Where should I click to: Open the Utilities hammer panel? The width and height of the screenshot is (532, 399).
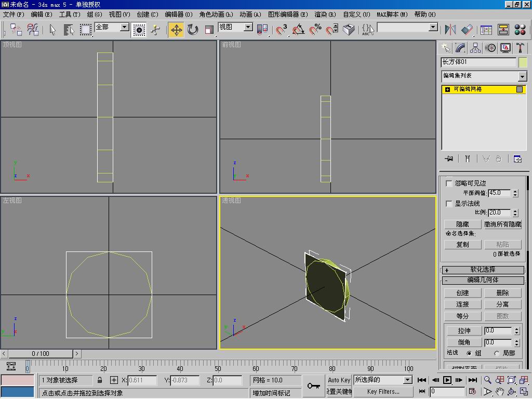click(x=520, y=48)
